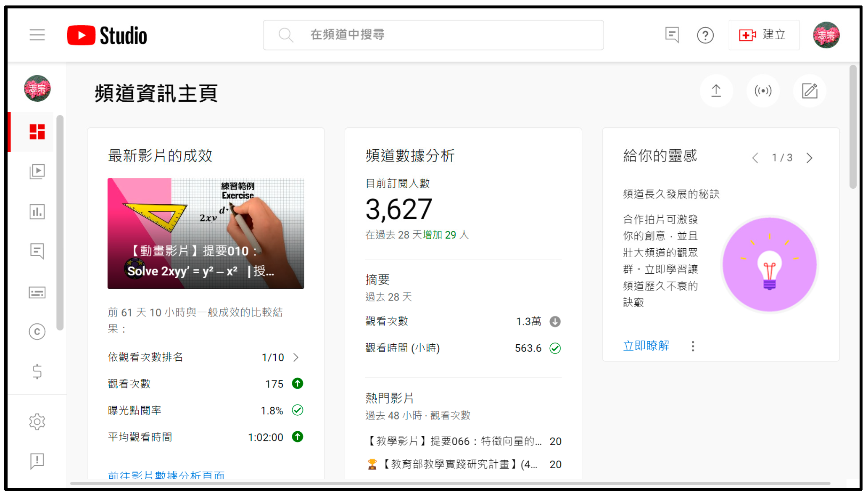Open the hamburger menu icon
The height and width of the screenshot is (496, 868).
pos(37,35)
